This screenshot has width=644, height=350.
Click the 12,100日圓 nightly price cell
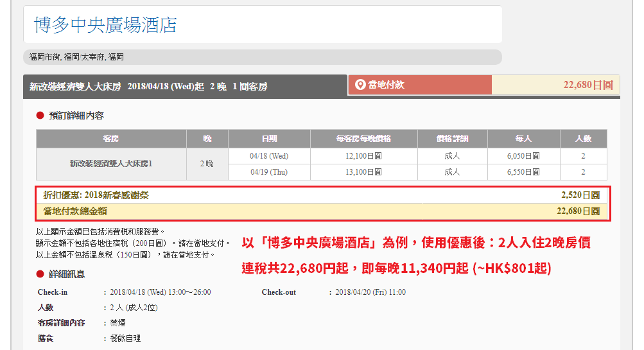click(x=364, y=156)
